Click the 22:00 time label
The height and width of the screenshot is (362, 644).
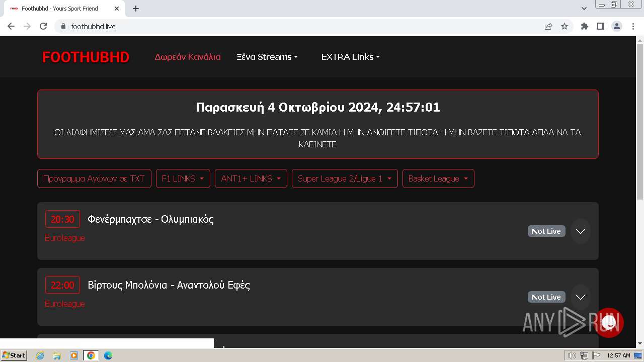[x=62, y=285]
